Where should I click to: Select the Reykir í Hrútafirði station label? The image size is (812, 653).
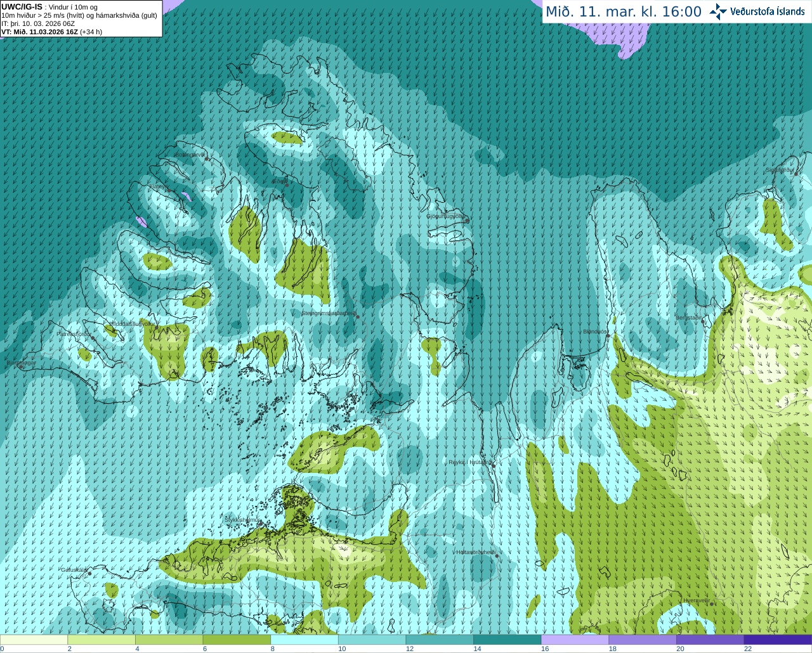point(470,462)
